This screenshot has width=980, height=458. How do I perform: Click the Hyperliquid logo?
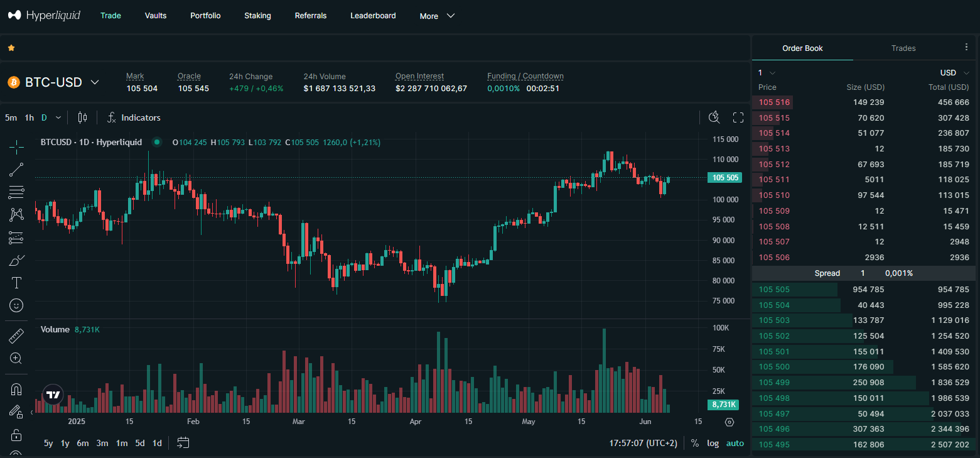(x=44, y=15)
